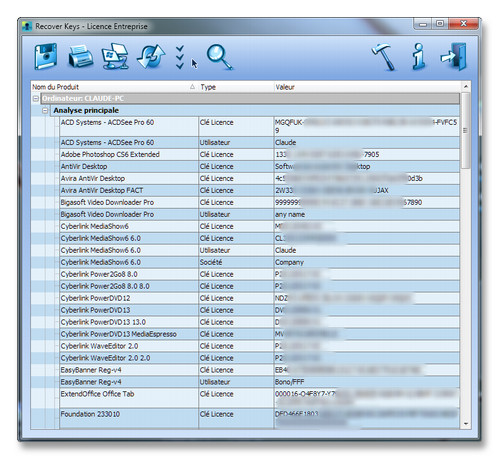Image resolution: width=500 pixels, height=460 pixels.
Task: Click the Print icon
Action: coord(81,57)
